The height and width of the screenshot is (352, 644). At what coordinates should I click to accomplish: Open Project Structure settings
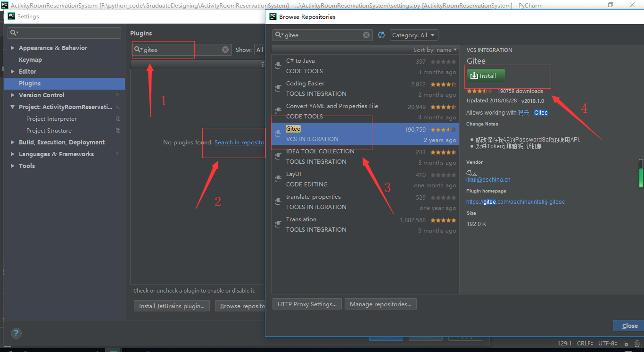click(49, 130)
